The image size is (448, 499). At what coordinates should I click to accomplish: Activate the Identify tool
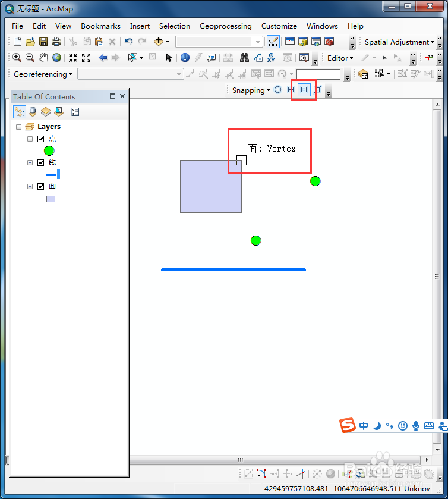pyautogui.click(x=185, y=58)
